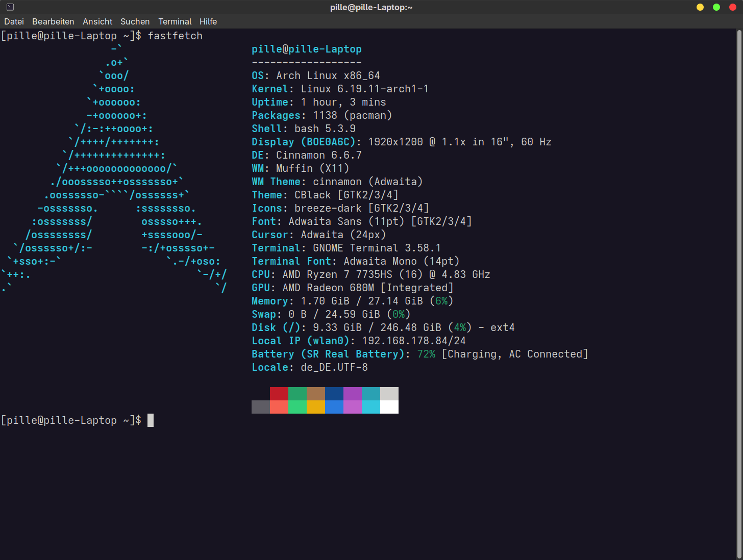Open the Suchen menu
This screenshot has height=560, width=743.
click(x=135, y=21)
